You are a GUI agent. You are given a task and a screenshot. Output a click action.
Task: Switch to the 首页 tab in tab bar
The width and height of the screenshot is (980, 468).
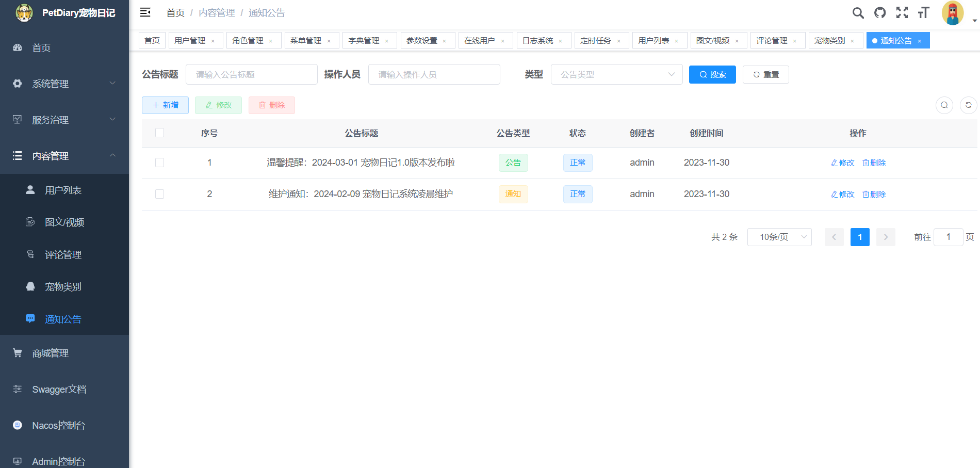click(152, 40)
